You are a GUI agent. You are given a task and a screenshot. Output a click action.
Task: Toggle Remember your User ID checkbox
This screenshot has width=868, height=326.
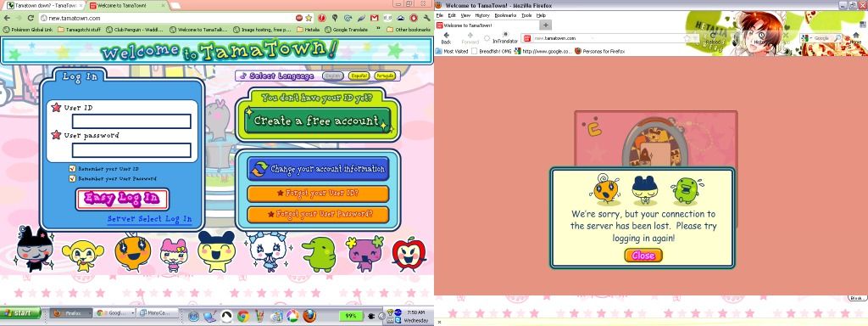(72, 169)
